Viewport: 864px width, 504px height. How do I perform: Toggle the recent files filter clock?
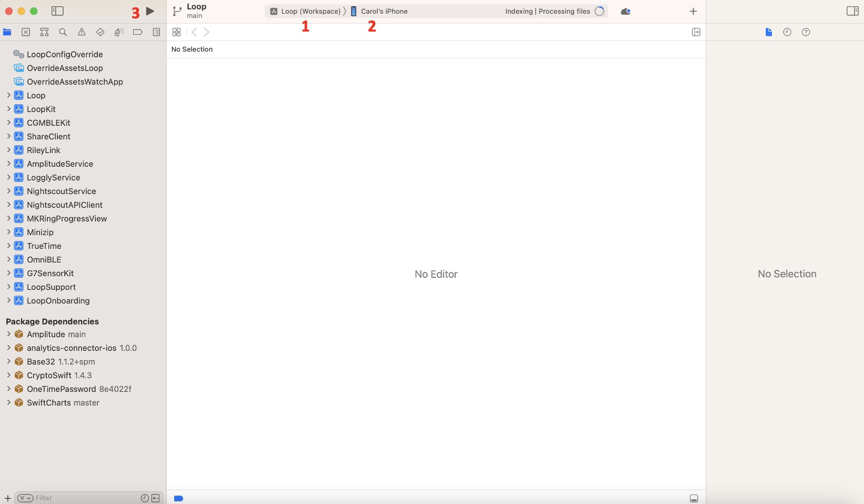point(145,498)
